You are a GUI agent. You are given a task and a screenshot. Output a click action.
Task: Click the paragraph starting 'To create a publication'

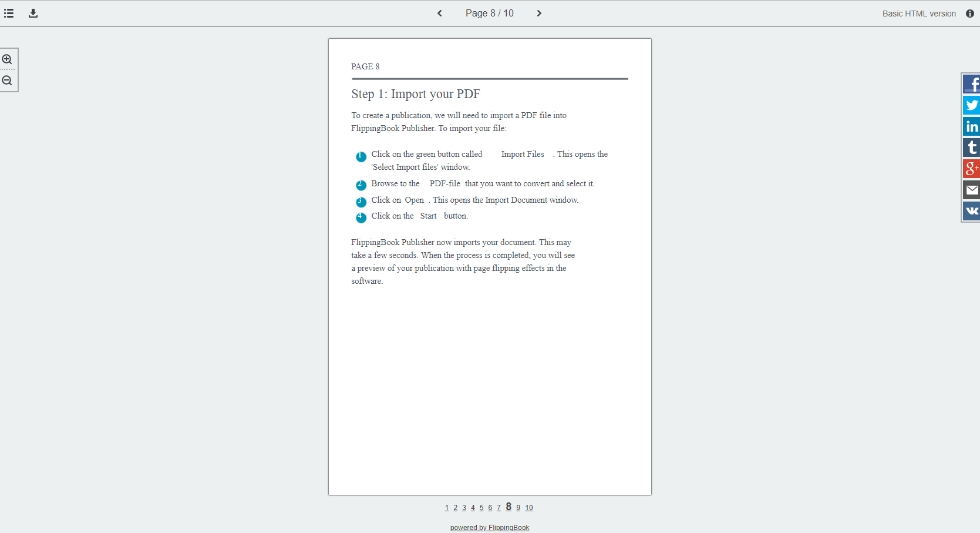459,122
